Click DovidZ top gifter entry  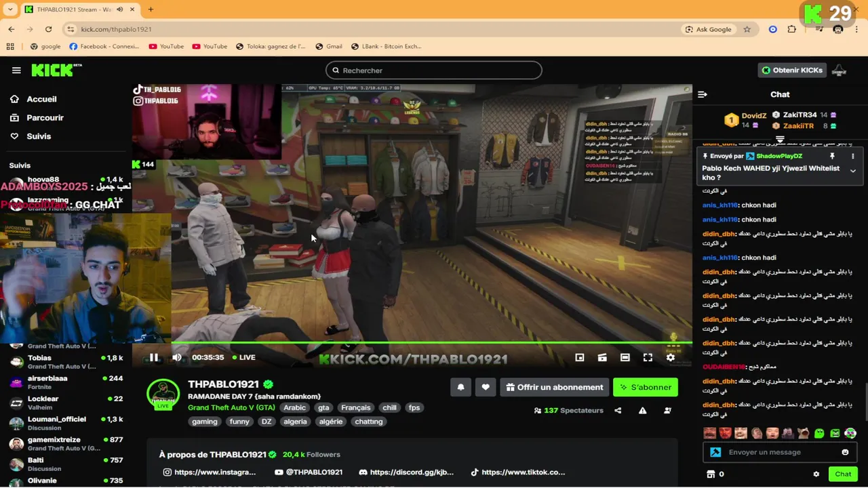pos(746,120)
